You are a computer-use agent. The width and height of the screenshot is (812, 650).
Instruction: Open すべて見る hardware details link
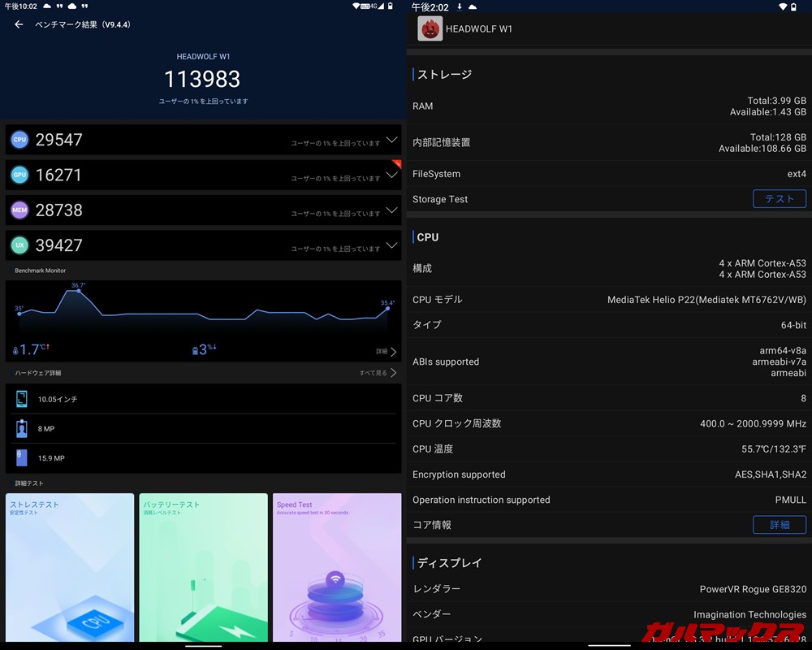point(378,373)
